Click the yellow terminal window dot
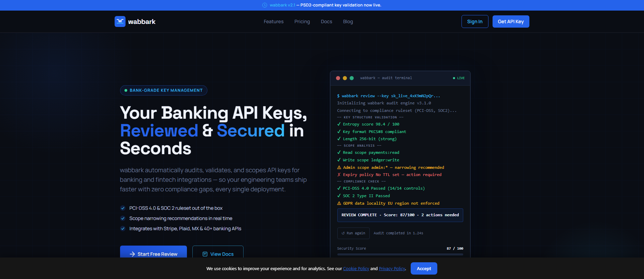 click(x=345, y=78)
